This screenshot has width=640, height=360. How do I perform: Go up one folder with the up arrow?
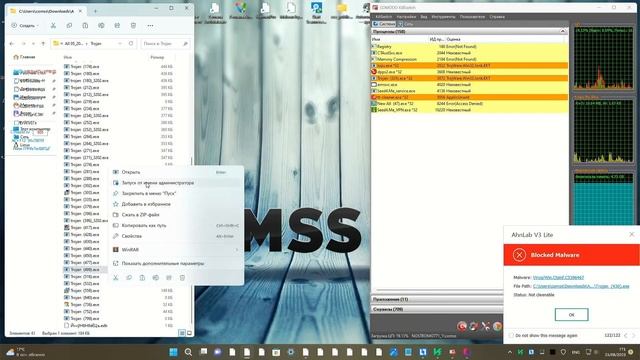pos(43,43)
